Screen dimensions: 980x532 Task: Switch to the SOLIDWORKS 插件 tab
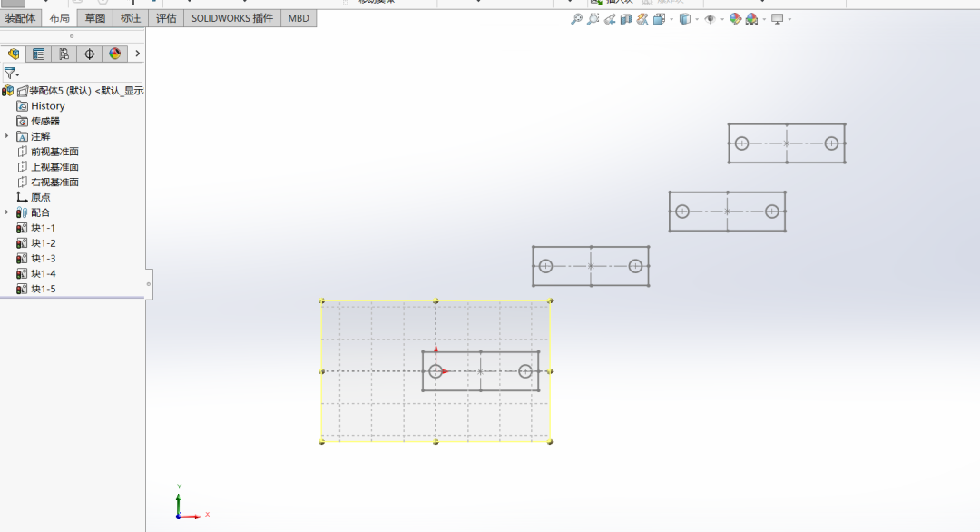point(231,18)
